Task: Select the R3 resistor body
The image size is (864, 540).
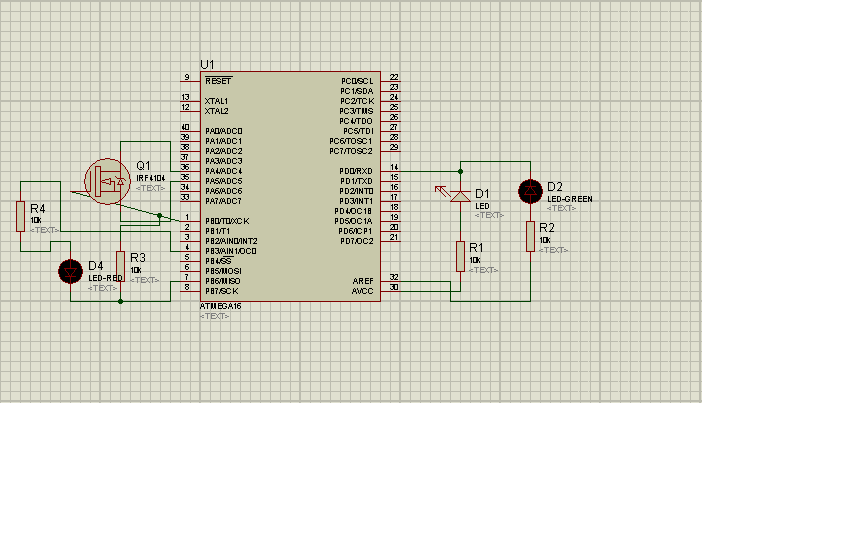Action: [120, 266]
